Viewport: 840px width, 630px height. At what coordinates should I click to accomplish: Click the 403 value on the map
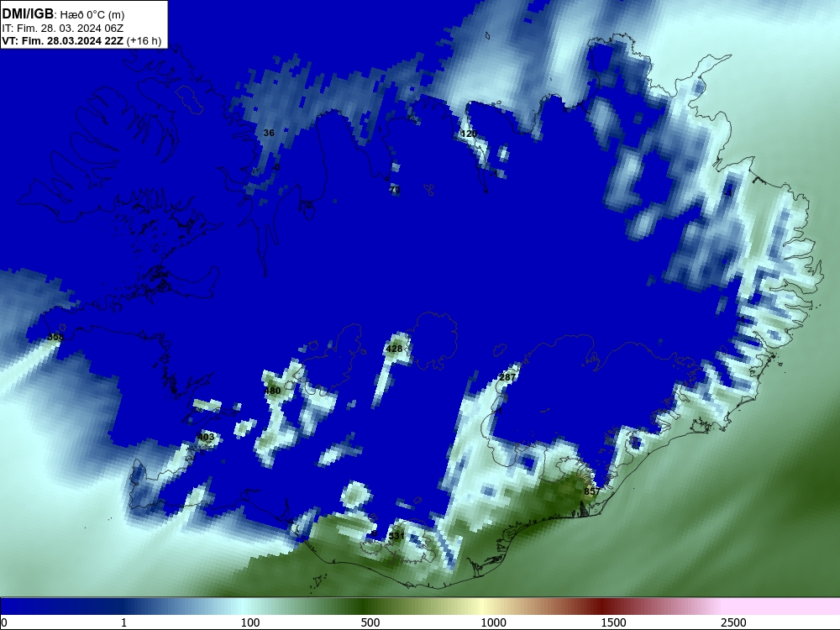[206, 437]
